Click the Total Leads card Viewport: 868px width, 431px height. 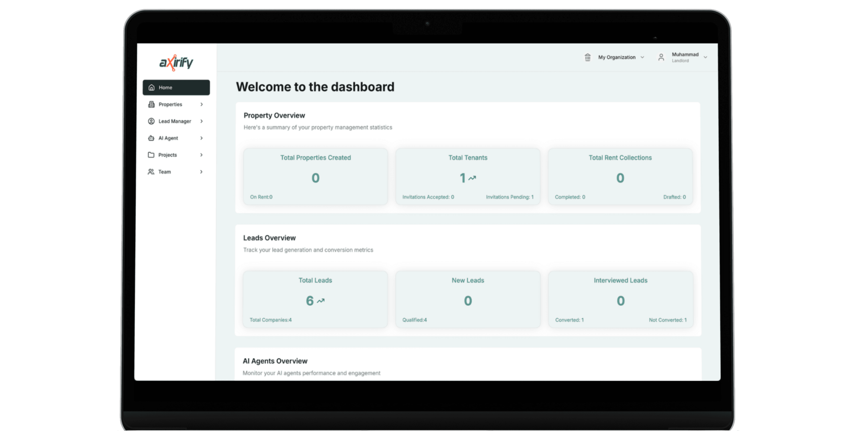coord(315,299)
